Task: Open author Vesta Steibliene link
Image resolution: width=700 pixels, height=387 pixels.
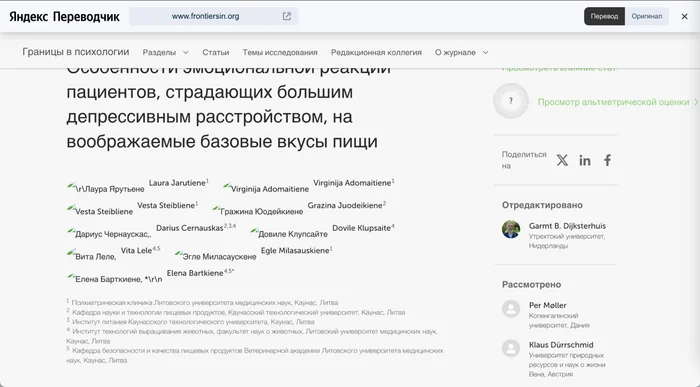Action: pyautogui.click(x=166, y=205)
